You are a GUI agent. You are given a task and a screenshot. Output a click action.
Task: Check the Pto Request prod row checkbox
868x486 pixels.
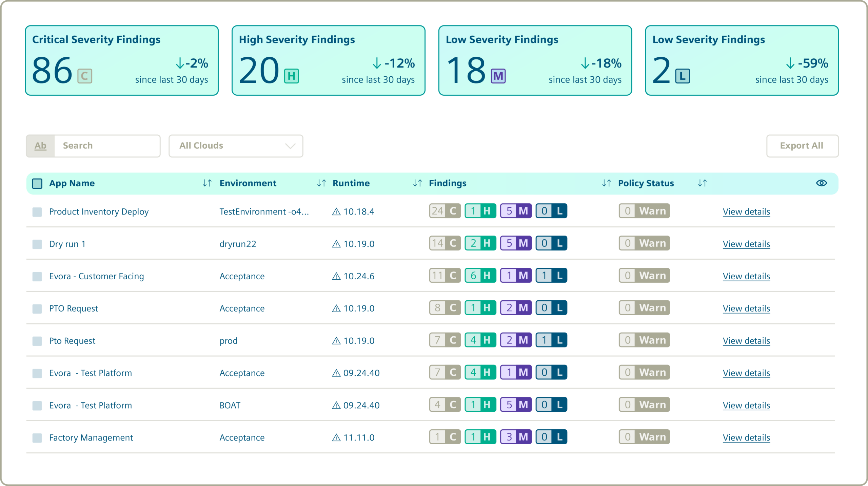click(x=37, y=341)
